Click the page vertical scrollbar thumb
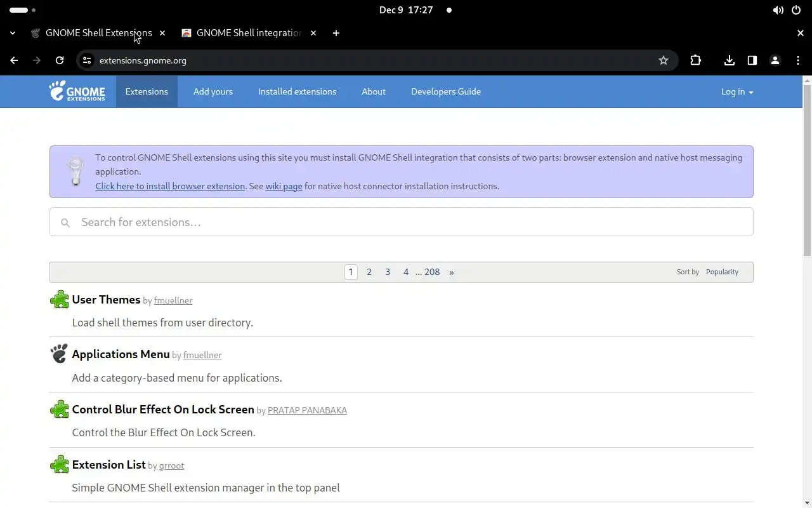 click(x=807, y=170)
